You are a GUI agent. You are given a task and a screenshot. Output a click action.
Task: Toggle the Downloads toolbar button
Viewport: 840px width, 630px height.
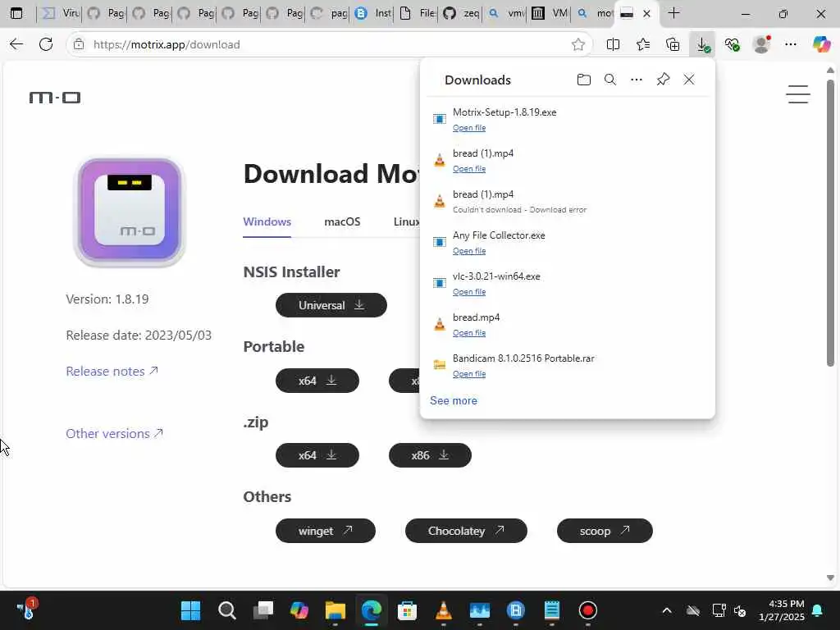pos(702,44)
